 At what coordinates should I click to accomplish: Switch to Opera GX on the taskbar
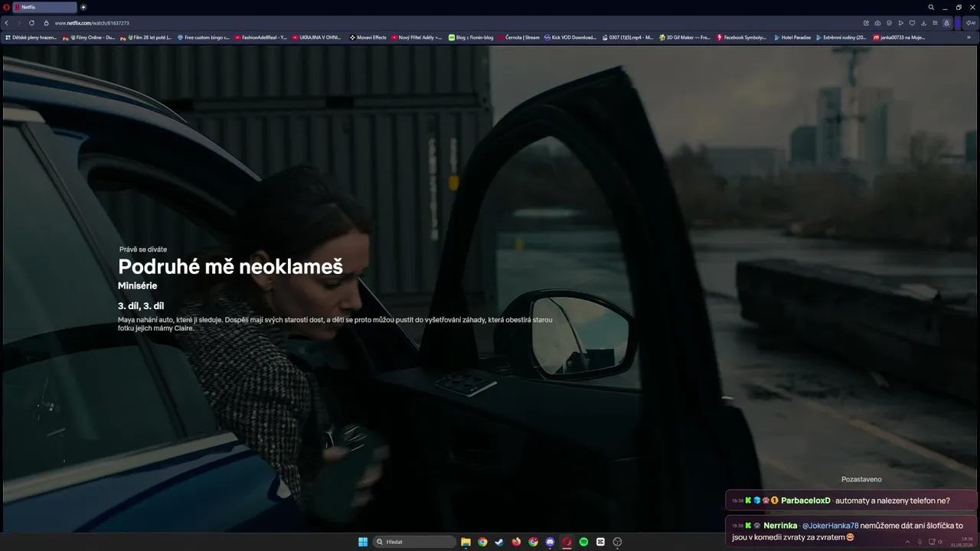click(567, 542)
